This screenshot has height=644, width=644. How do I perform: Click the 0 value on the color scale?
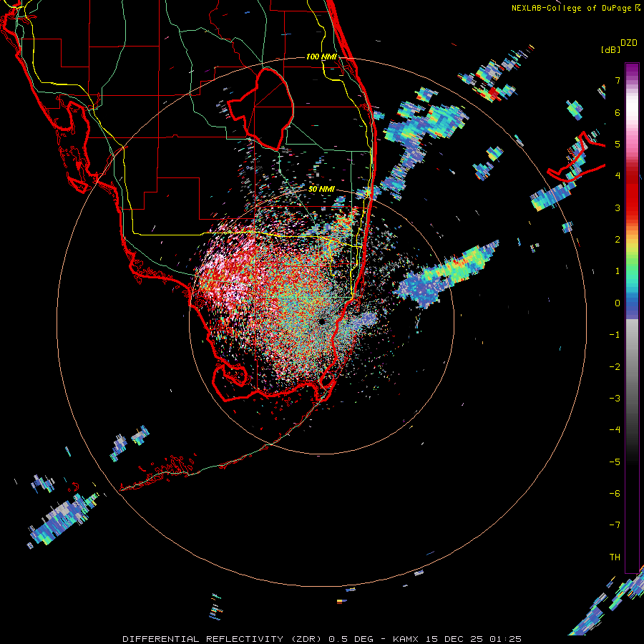pos(618,303)
